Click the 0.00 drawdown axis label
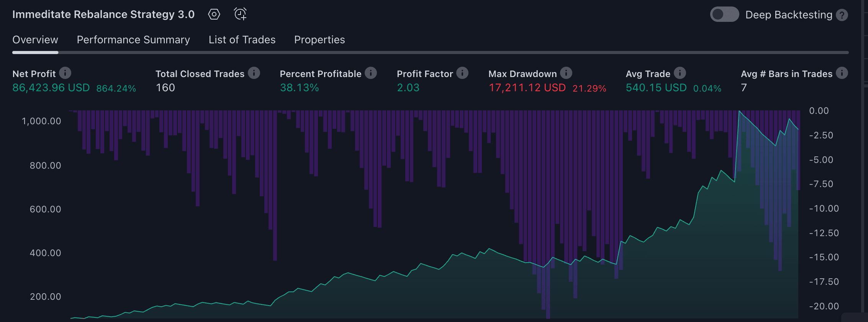The height and width of the screenshot is (322, 868). pos(819,111)
